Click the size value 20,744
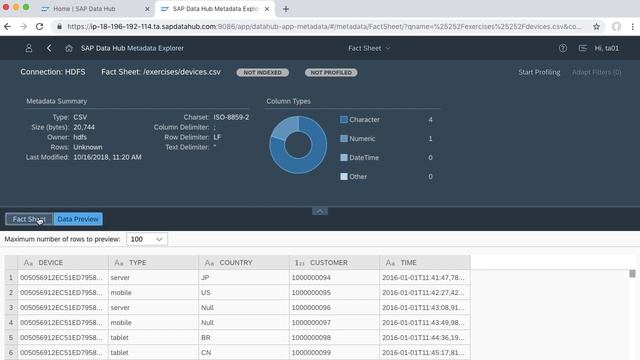 coord(84,127)
